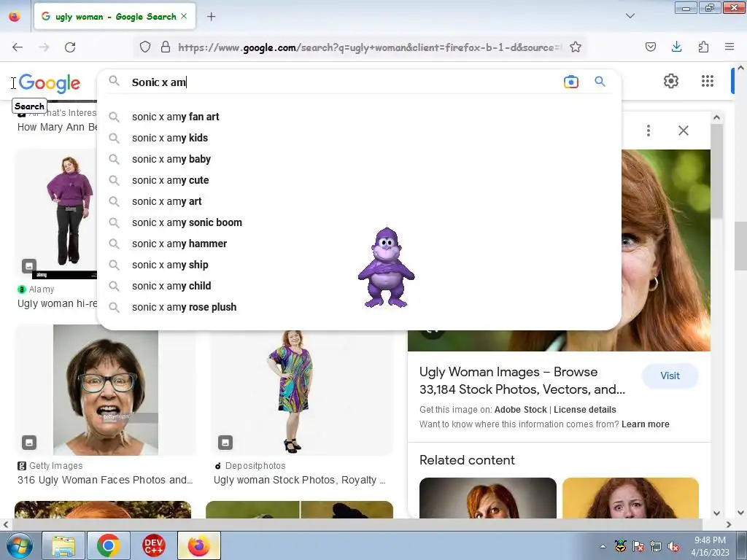Image resolution: width=747 pixels, height=560 pixels.
Task: Open the Pocket save icon
Action: coord(650,47)
